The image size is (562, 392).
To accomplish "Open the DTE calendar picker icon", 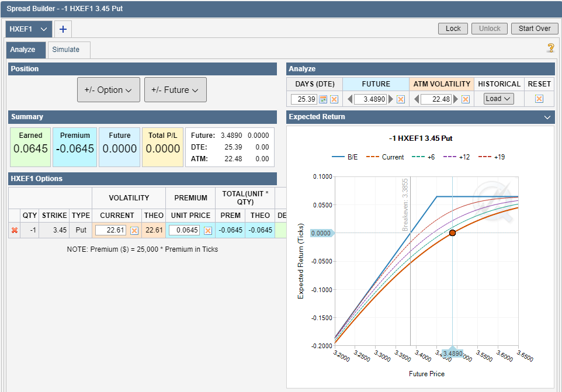I will click(323, 99).
